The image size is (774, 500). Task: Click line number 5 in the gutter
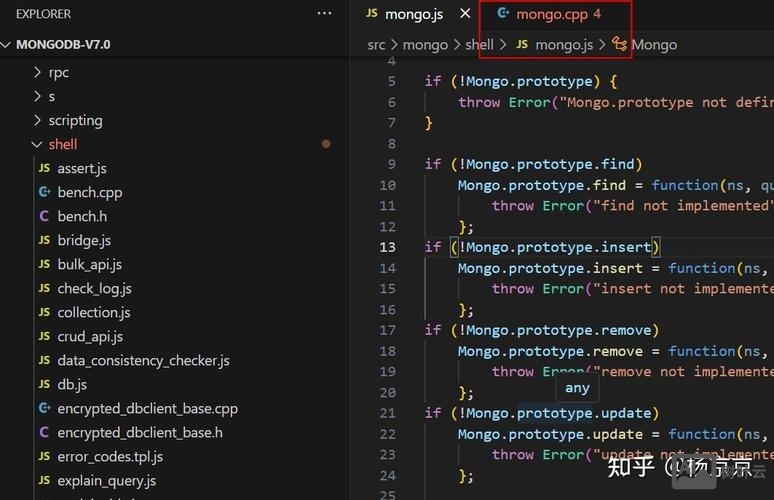click(391, 81)
